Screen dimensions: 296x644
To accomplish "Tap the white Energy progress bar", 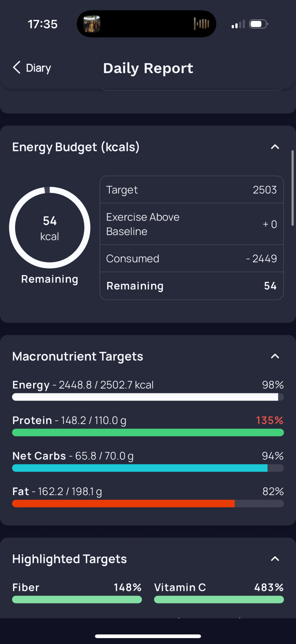I will pyautogui.click(x=148, y=397).
